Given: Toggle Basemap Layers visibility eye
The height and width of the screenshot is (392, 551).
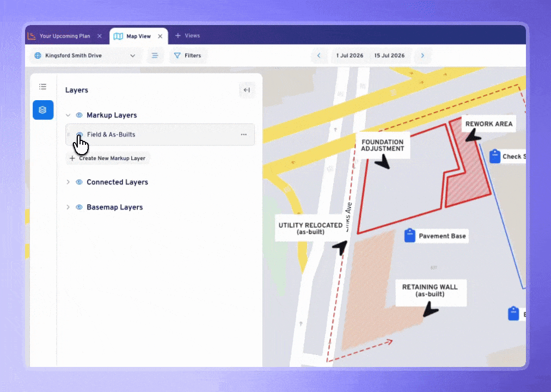Looking at the screenshot, I should [x=79, y=207].
